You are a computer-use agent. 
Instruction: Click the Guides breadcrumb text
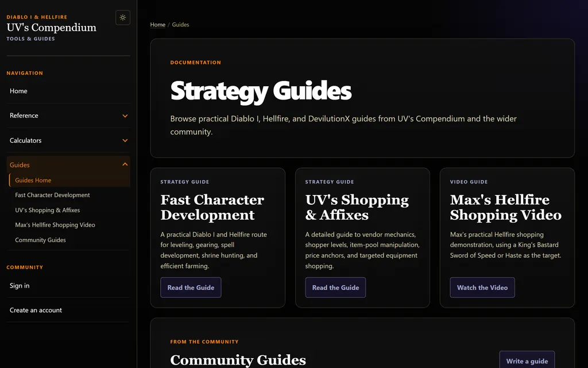point(180,25)
